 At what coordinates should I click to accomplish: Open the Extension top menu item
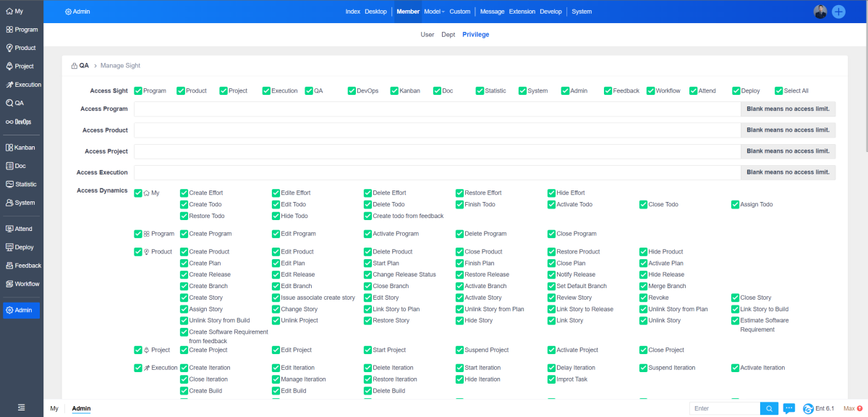[522, 12]
